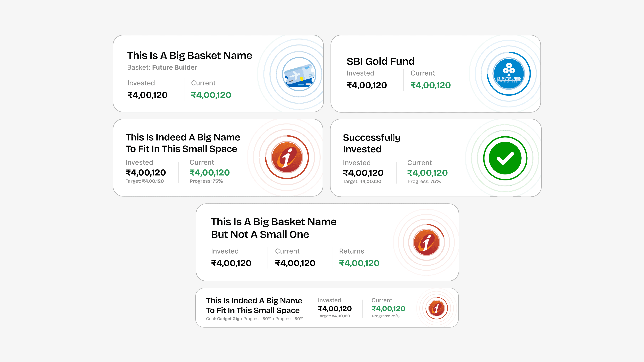This screenshot has height=362, width=644.
Task: Click the airplane ticket basket icon
Action: click(x=299, y=74)
